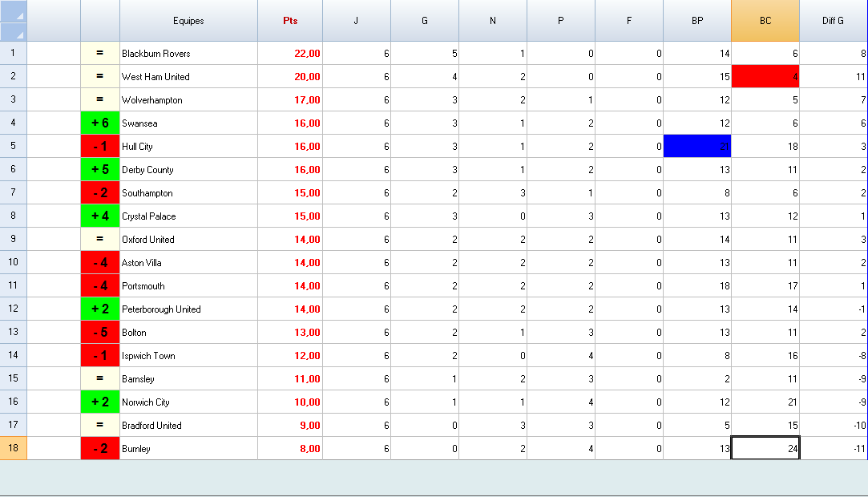Select the Hull City team cell
This screenshot has height=497, width=868.
pos(188,147)
